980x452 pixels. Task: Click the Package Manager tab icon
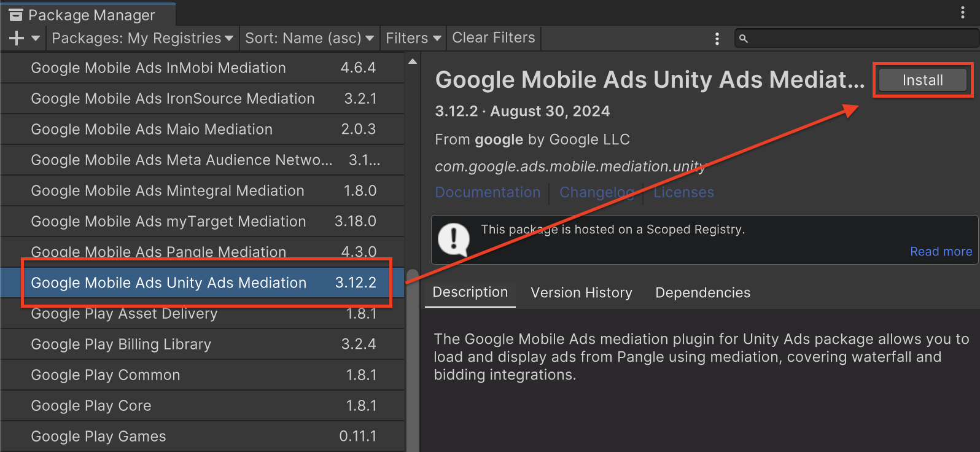pos(16,15)
